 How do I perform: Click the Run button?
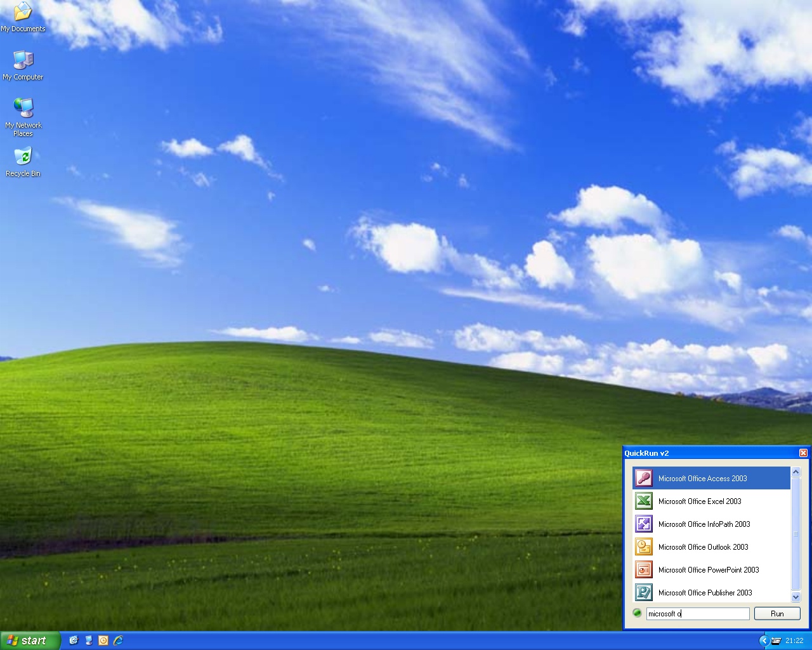coord(777,614)
